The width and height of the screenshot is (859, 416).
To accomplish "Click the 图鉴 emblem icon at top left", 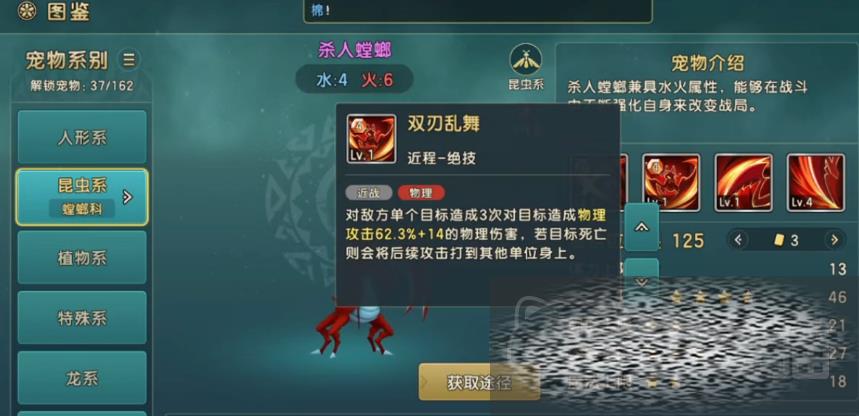I will (x=27, y=11).
